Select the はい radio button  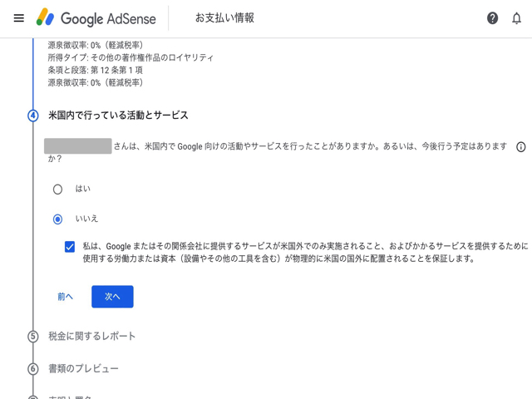(57, 189)
